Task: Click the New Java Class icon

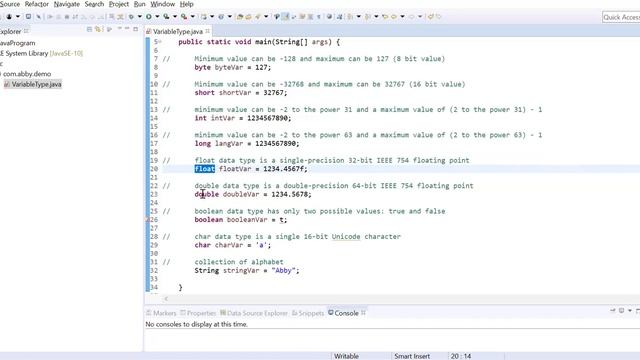Action: (221, 17)
